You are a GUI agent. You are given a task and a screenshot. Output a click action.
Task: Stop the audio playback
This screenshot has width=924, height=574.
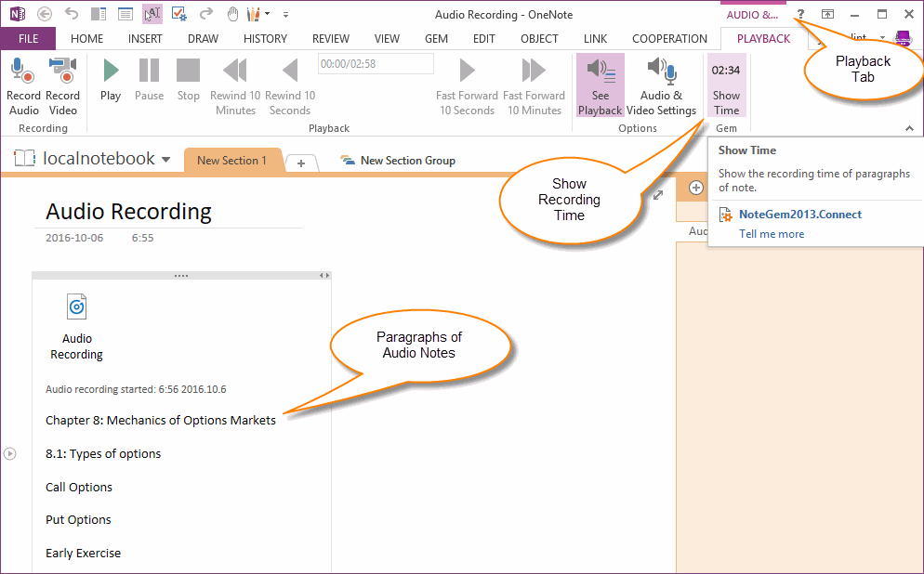pos(189,80)
